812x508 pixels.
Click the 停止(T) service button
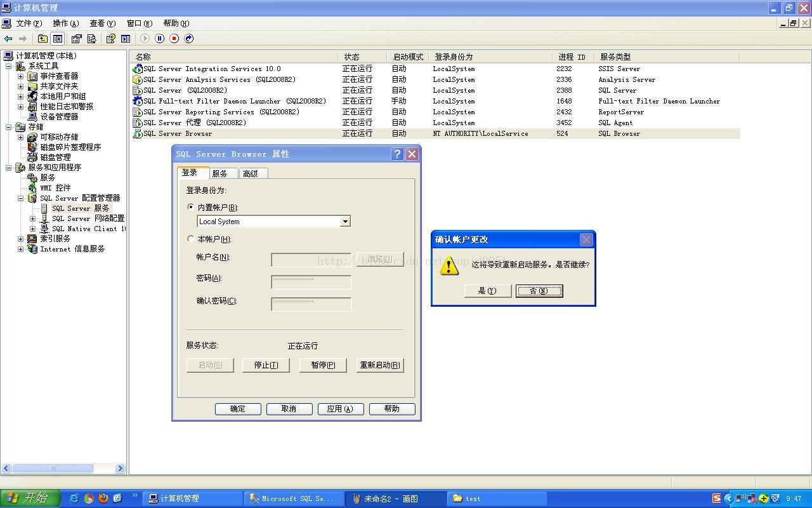click(x=266, y=365)
